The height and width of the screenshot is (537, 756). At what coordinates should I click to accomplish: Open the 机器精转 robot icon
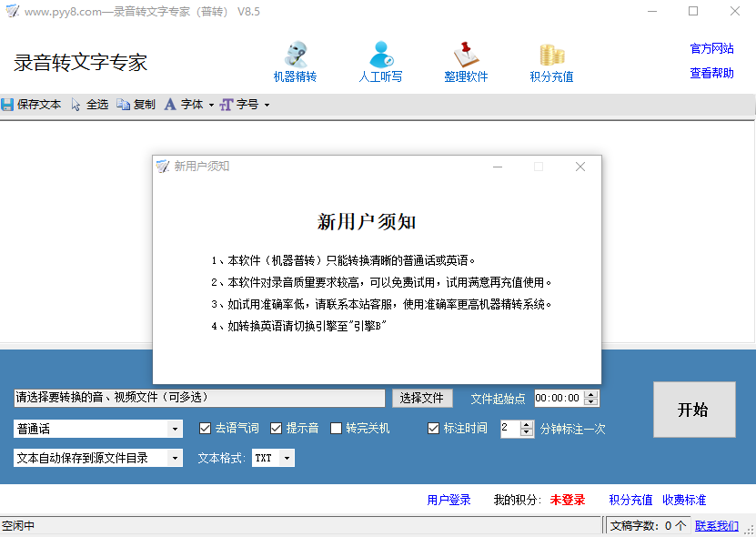pos(296,54)
